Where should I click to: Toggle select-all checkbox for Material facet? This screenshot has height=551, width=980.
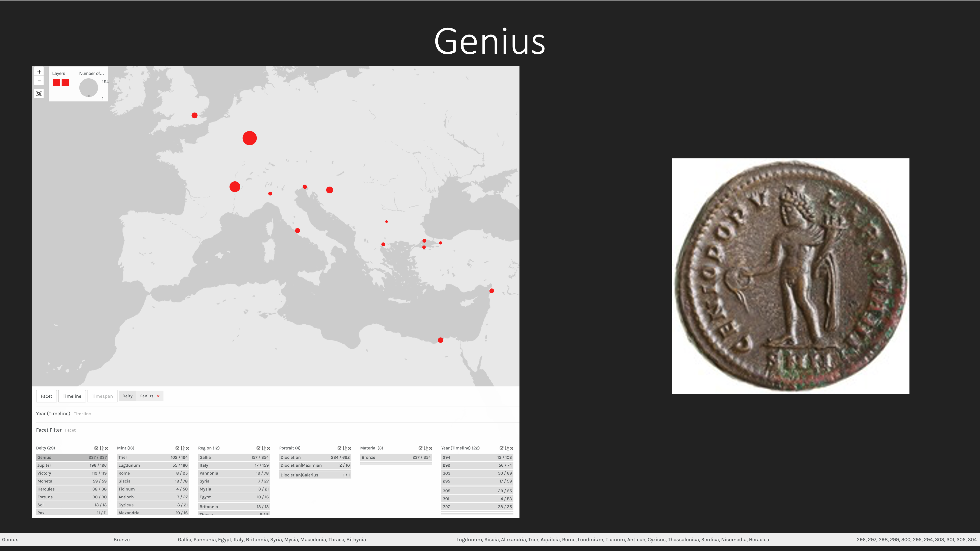pyautogui.click(x=420, y=448)
